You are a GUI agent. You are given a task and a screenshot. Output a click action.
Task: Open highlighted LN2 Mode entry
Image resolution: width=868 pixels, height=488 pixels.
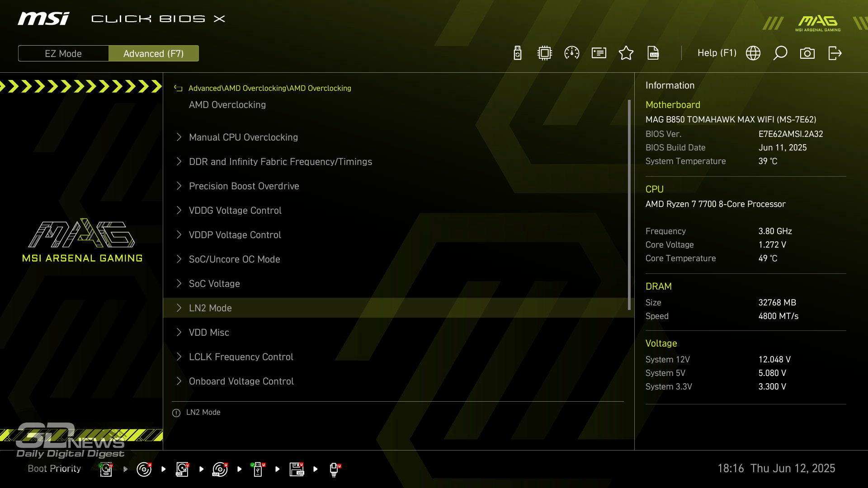399,308
